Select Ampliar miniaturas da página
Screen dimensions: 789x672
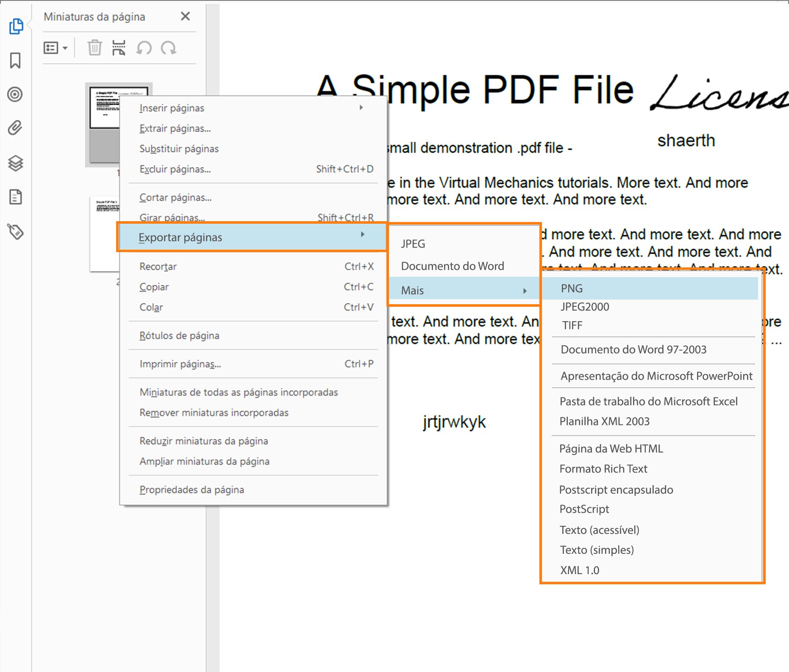pyautogui.click(x=253, y=461)
